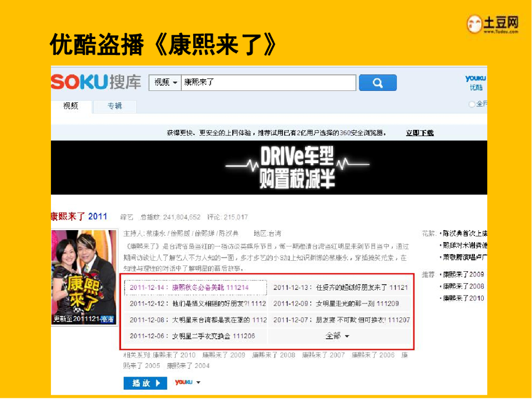Click the search box containing 康熙来了
Screen dimensions: 532x399
click(268, 83)
